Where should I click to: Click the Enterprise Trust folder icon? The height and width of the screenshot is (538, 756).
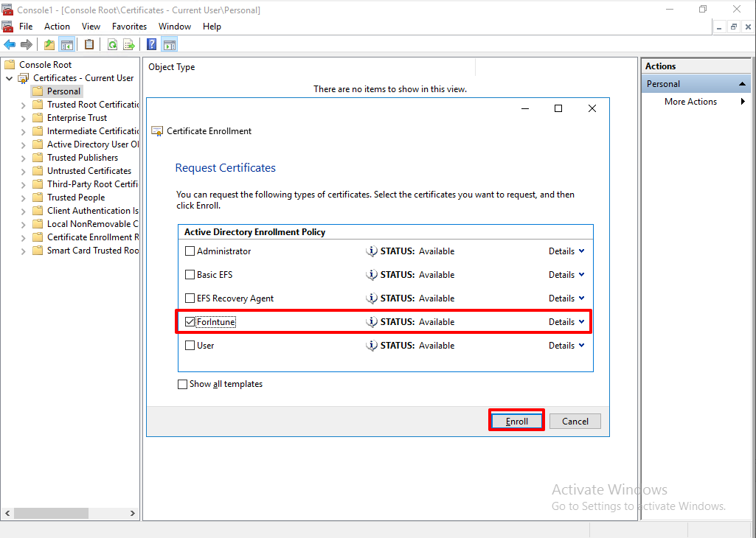[x=38, y=118]
